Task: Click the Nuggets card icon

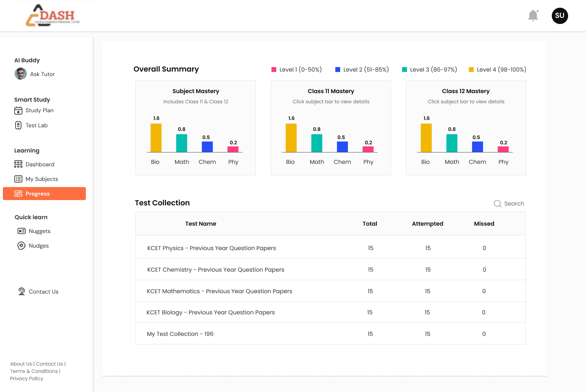Action: point(22,231)
